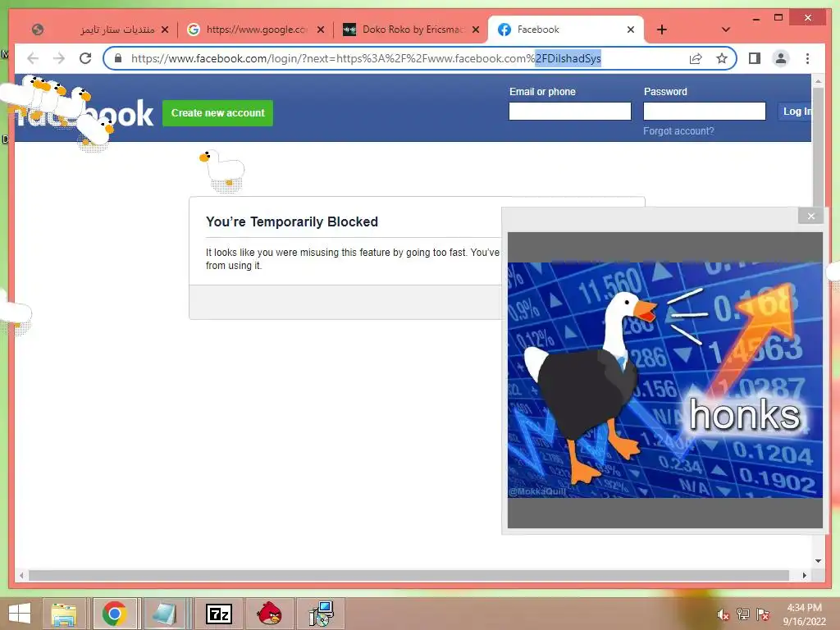Share this page from the address bar

pyautogui.click(x=696, y=58)
